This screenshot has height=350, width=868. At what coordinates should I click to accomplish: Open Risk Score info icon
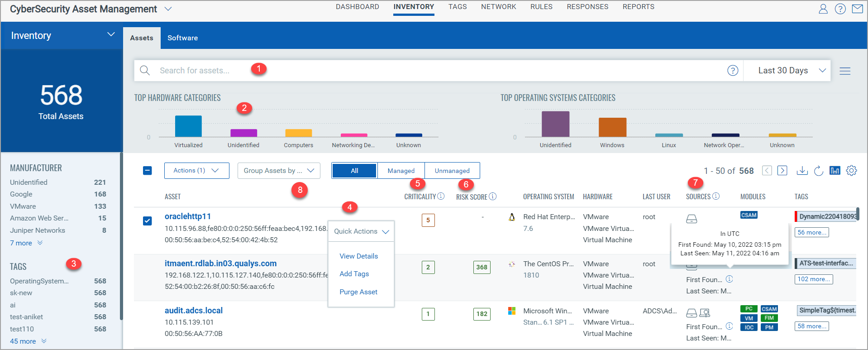pos(493,196)
